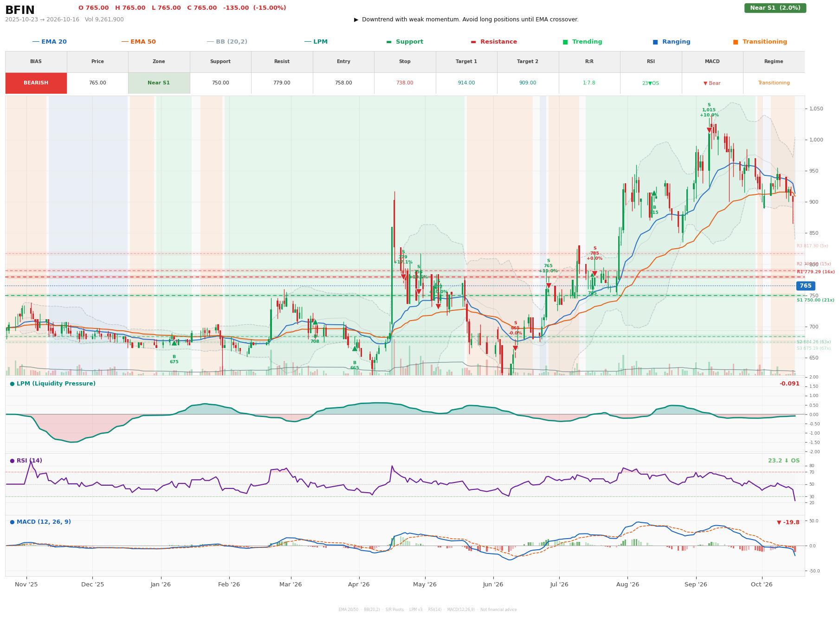Click the RSI (14) panel title dot

coord(12,461)
